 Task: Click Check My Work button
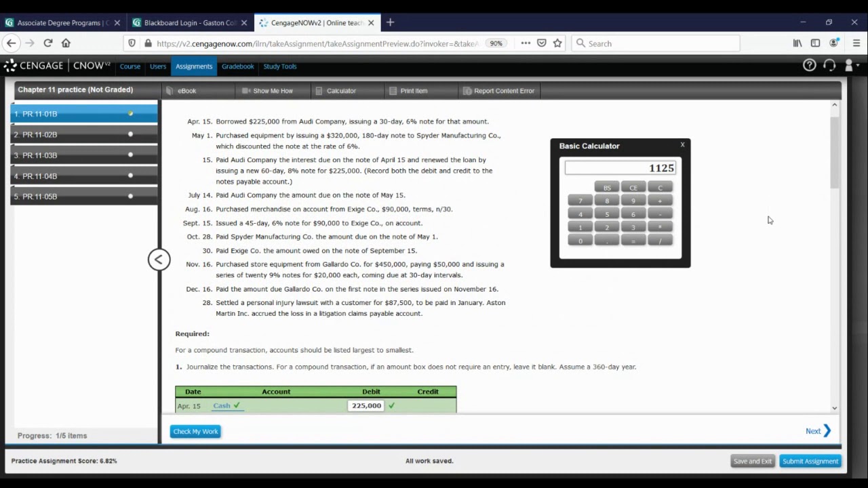(195, 431)
